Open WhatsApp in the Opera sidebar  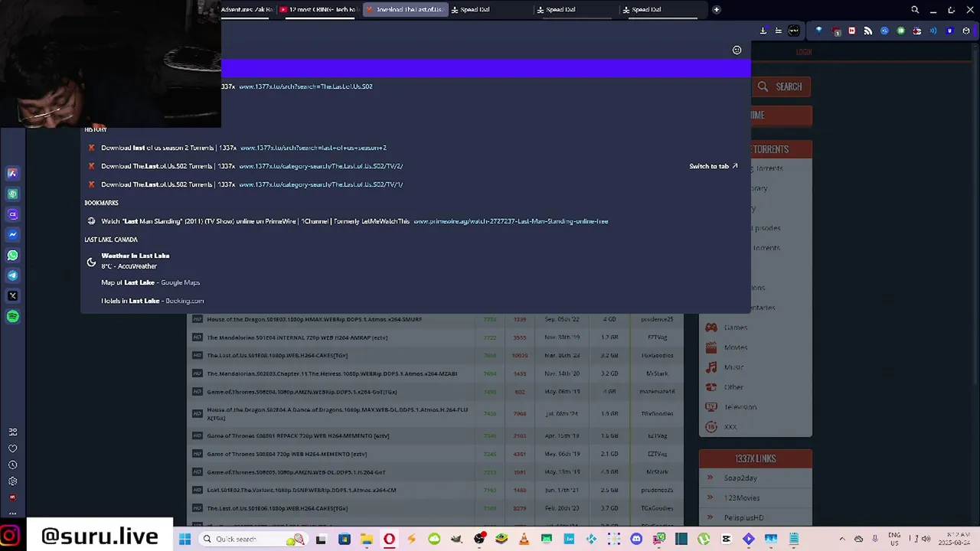(x=12, y=255)
